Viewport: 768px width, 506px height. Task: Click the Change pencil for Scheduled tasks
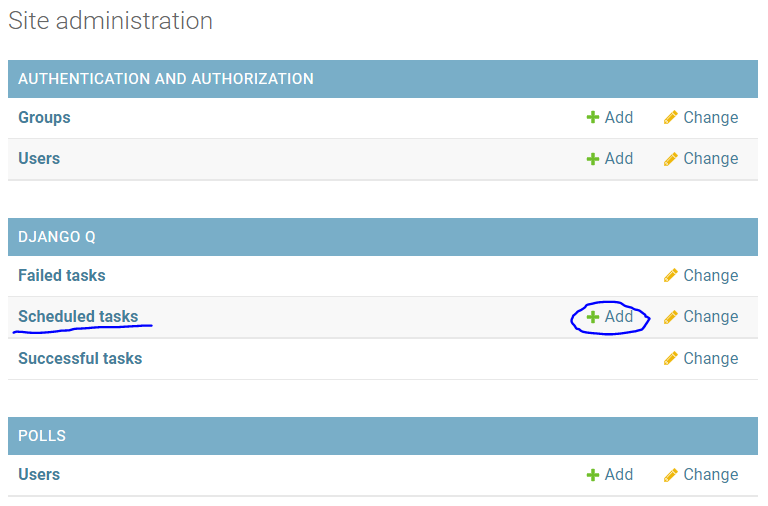[671, 317]
